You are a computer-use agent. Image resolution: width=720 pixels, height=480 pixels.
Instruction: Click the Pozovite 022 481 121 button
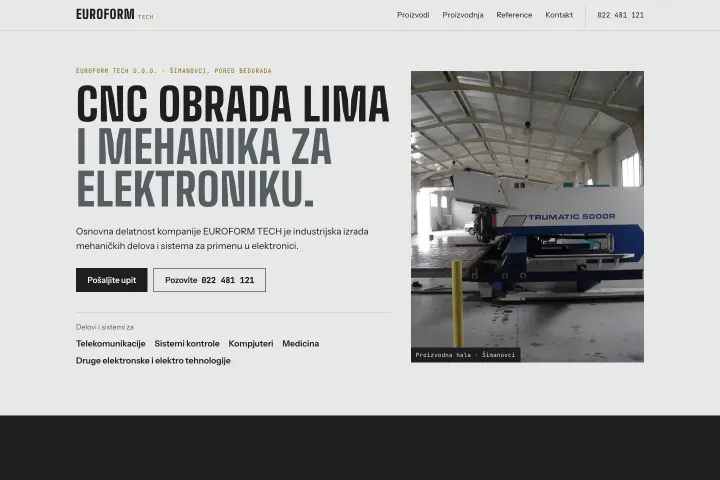[x=209, y=280]
